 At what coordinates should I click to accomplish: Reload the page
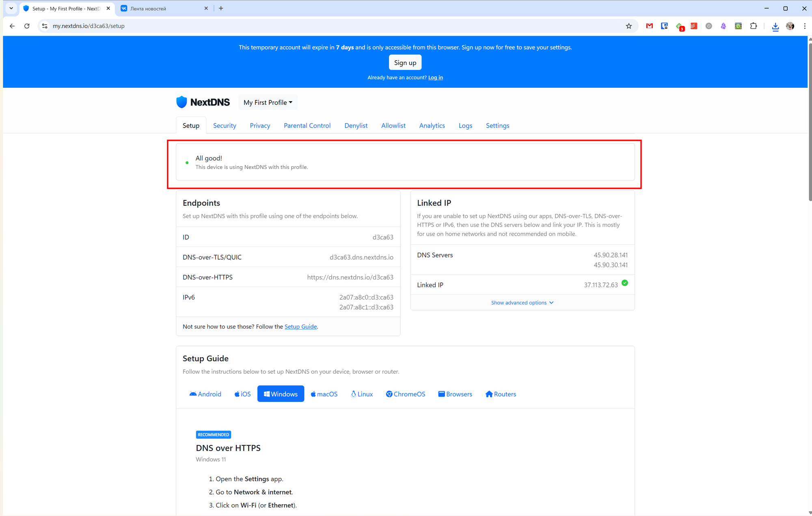pyautogui.click(x=27, y=26)
